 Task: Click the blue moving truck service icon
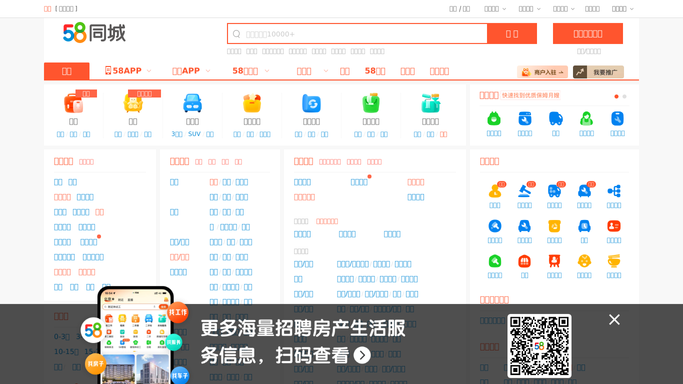pyautogui.click(x=555, y=118)
